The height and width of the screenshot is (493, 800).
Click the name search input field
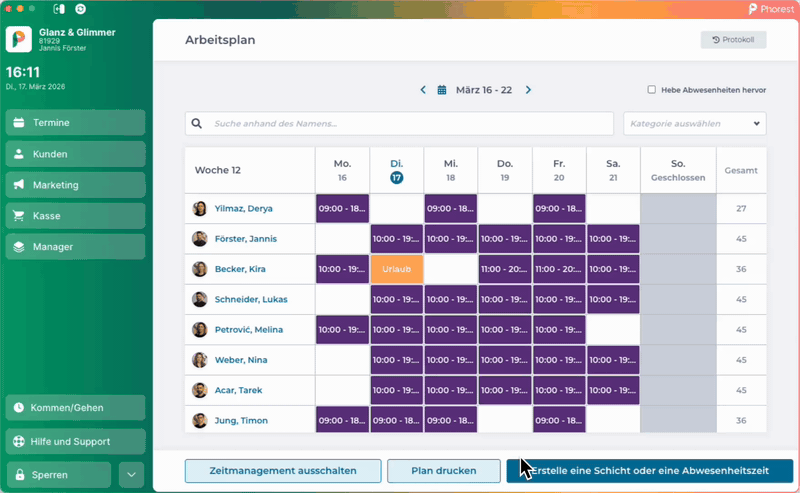(410, 124)
